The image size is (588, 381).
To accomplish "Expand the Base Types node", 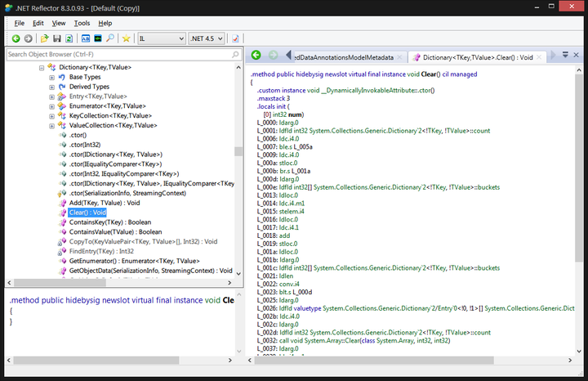I will click(x=52, y=77).
